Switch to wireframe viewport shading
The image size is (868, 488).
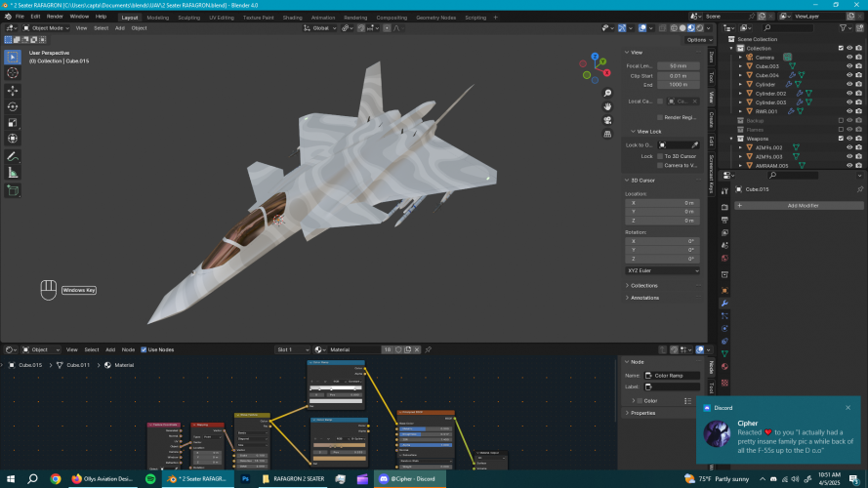pyautogui.click(x=674, y=27)
